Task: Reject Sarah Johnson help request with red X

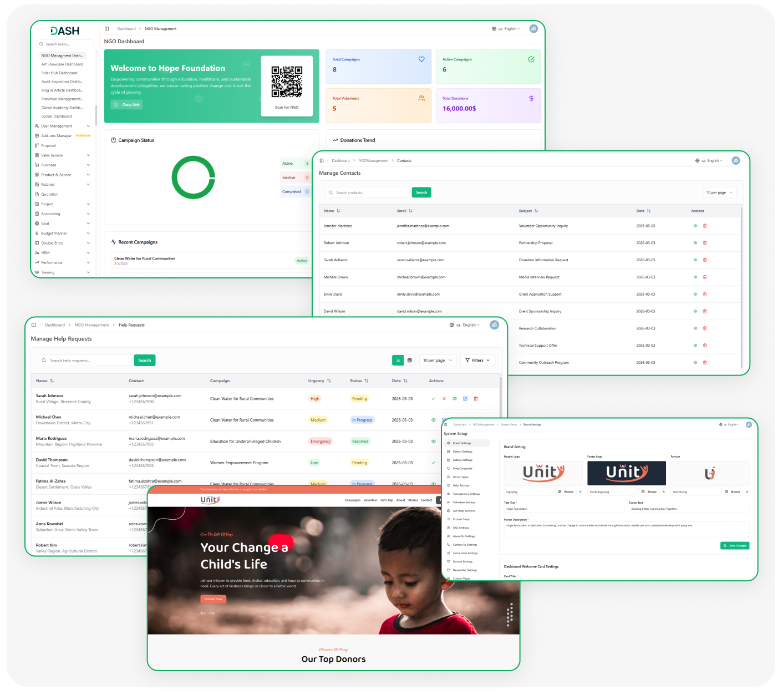Action: (x=444, y=399)
